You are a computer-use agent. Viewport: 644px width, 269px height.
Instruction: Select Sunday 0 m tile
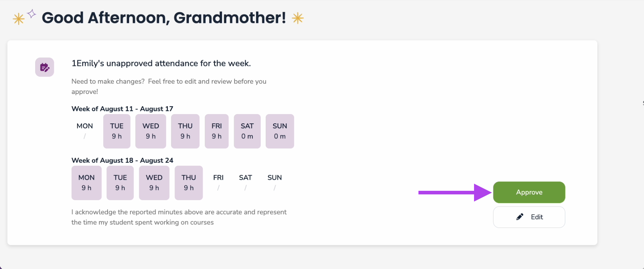click(280, 131)
